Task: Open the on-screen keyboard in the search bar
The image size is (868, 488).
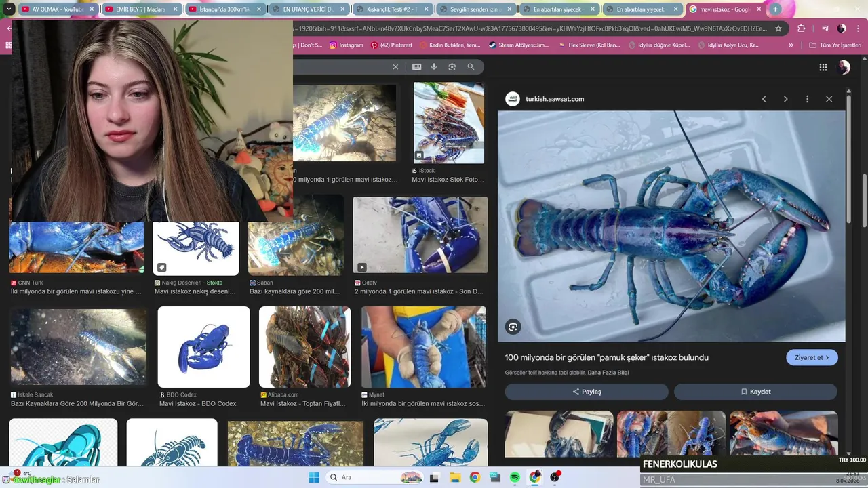Action: (416, 67)
